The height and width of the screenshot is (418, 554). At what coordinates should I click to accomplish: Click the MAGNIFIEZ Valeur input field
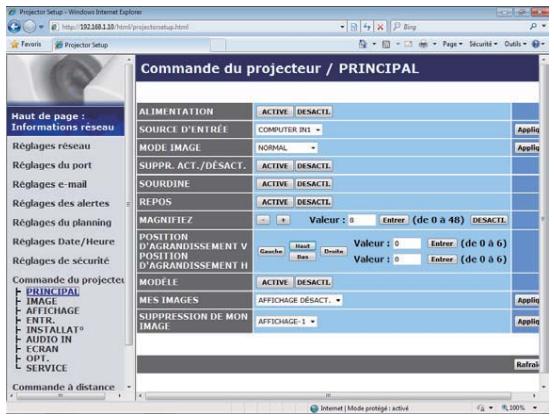[x=362, y=220]
